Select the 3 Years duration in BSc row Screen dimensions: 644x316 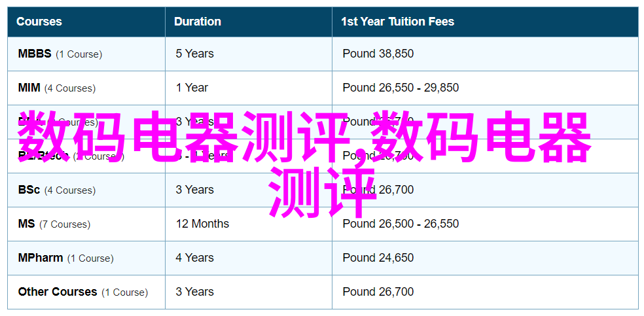[194, 190]
